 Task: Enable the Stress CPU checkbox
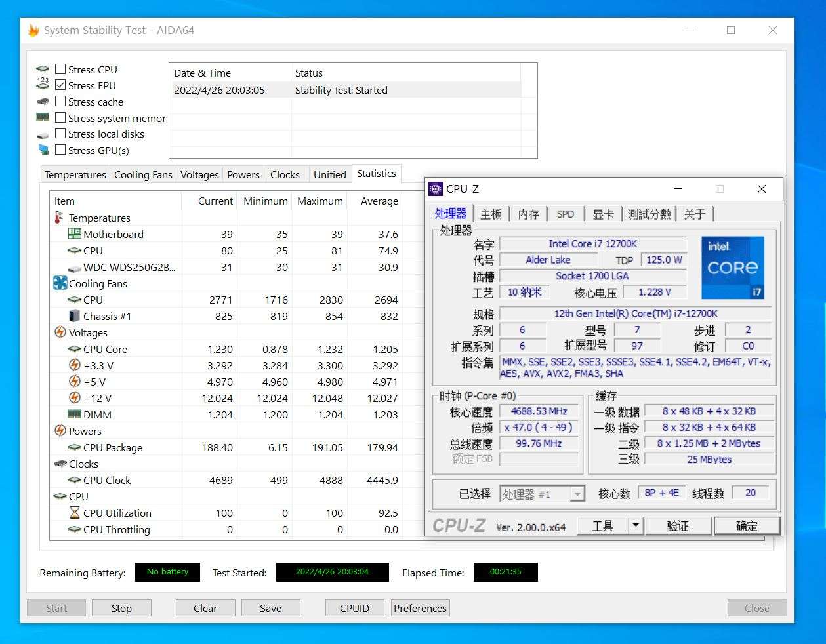pyautogui.click(x=60, y=68)
